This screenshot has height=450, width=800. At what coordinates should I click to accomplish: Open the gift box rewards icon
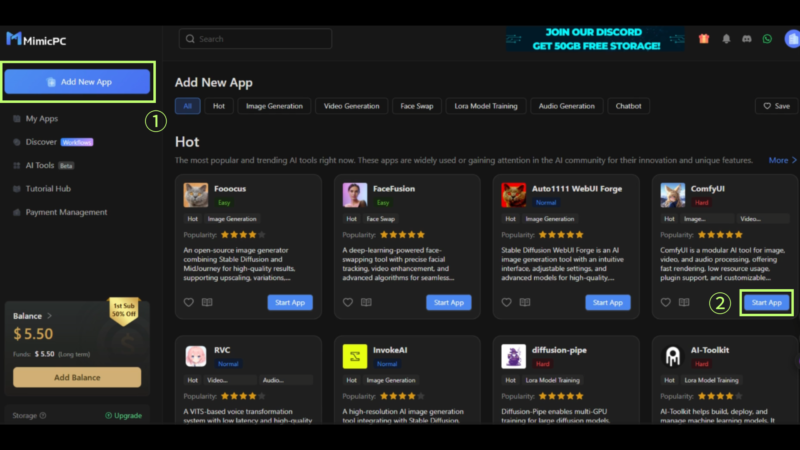pyautogui.click(x=704, y=39)
